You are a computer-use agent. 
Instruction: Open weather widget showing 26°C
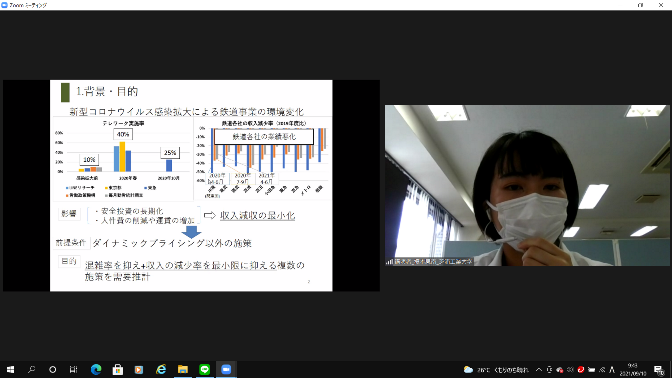click(496, 370)
